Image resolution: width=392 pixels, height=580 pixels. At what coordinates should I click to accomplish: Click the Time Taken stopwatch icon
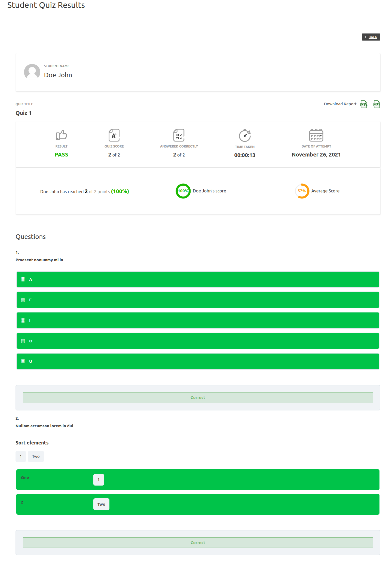coord(245,135)
